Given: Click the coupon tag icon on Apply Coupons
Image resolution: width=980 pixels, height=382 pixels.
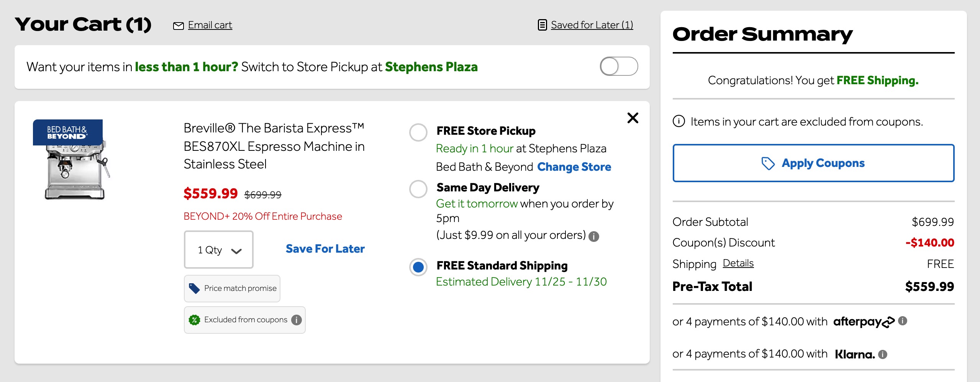Looking at the screenshot, I should tap(769, 163).
